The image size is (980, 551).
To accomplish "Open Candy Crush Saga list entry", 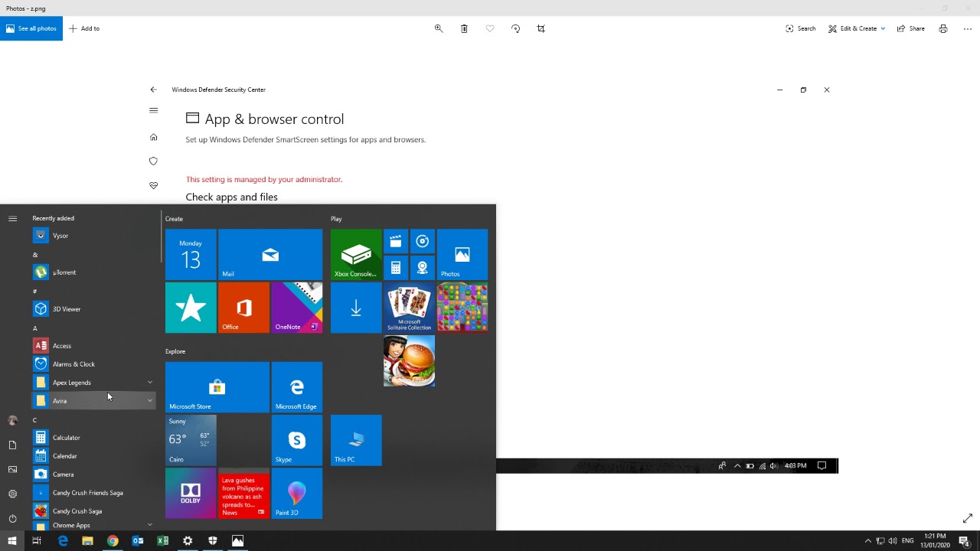I will point(93,511).
